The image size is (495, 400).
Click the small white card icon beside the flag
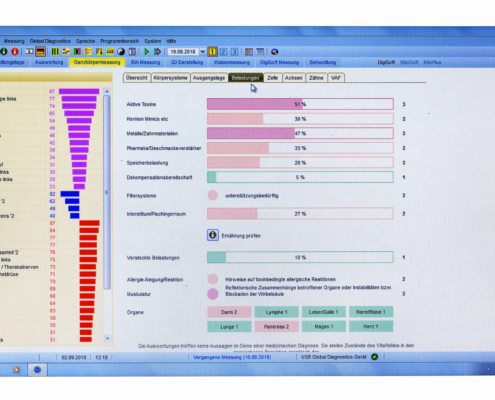(30, 52)
